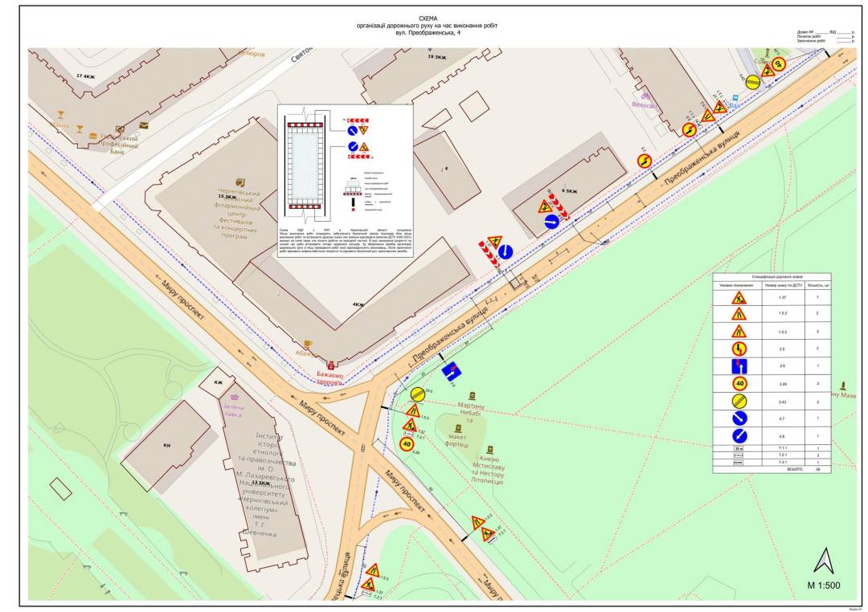Select the roadworks sign in the legend table

(x=738, y=298)
